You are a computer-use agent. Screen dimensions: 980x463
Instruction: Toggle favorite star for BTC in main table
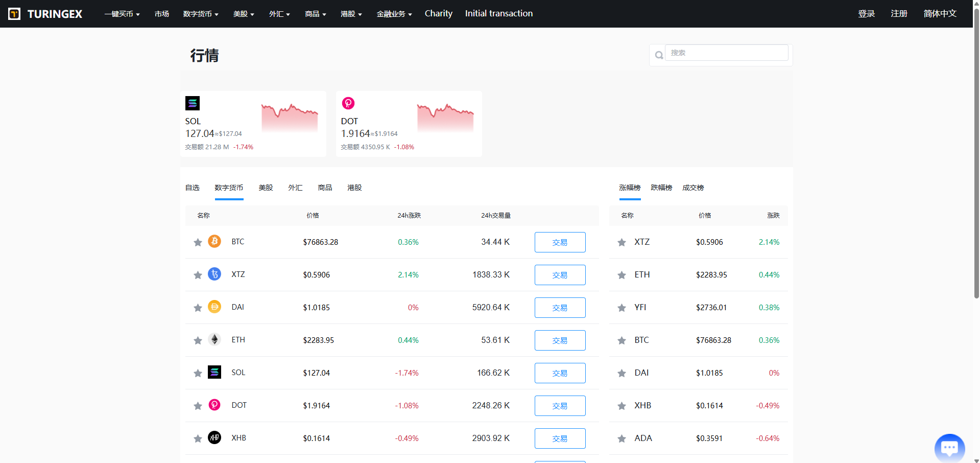coord(198,242)
